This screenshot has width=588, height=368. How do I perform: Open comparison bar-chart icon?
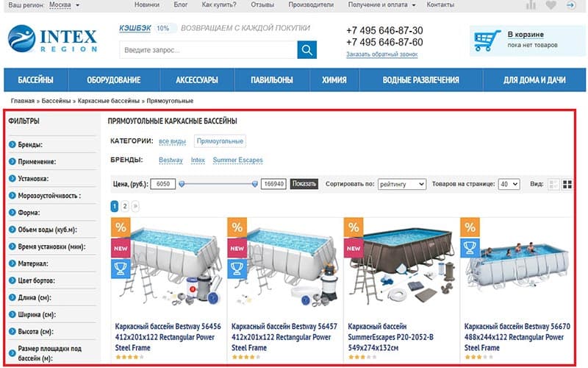[x=531, y=5]
